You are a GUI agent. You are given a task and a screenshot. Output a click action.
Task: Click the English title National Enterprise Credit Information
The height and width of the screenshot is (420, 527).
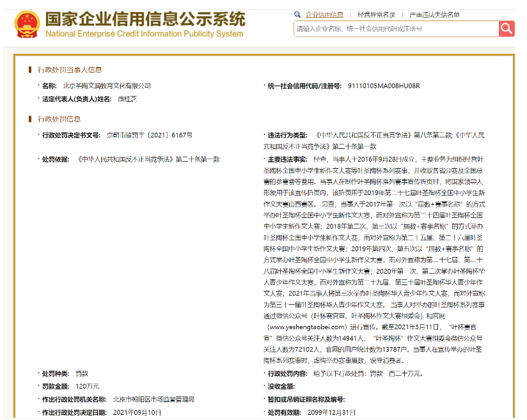pyautogui.click(x=144, y=34)
